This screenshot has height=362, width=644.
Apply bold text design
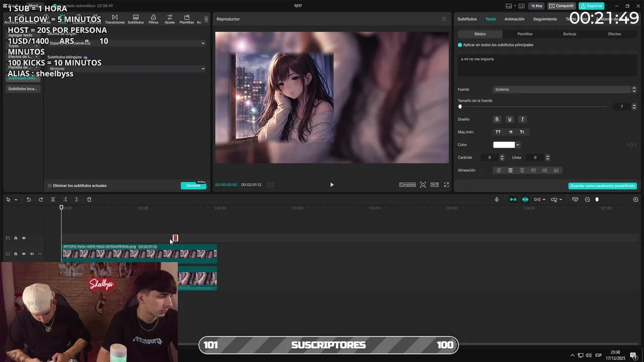[497, 119]
